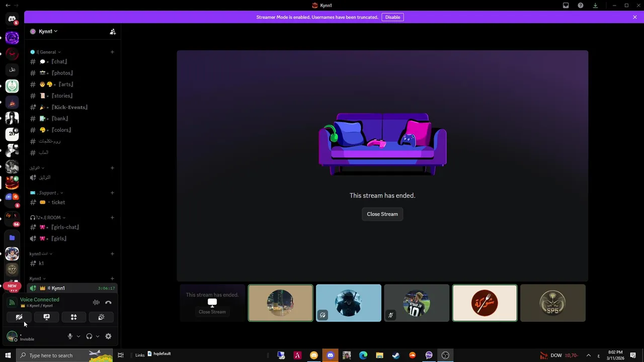The height and width of the screenshot is (362, 644).
Task: Open User Settings gear
Action: [x=108, y=336]
